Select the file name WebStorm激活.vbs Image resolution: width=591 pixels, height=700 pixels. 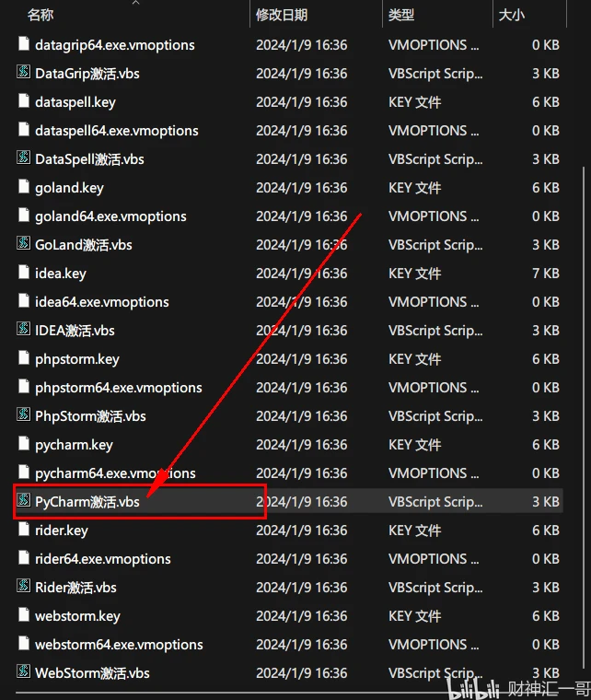click(x=92, y=673)
